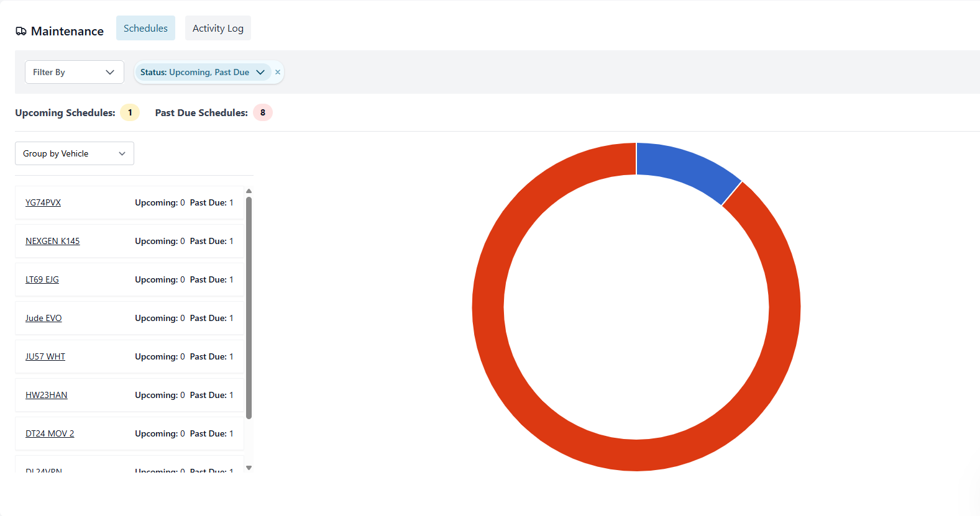Click the Maintenance truck icon
Screen dimensions: 980x516
pyautogui.click(x=21, y=31)
